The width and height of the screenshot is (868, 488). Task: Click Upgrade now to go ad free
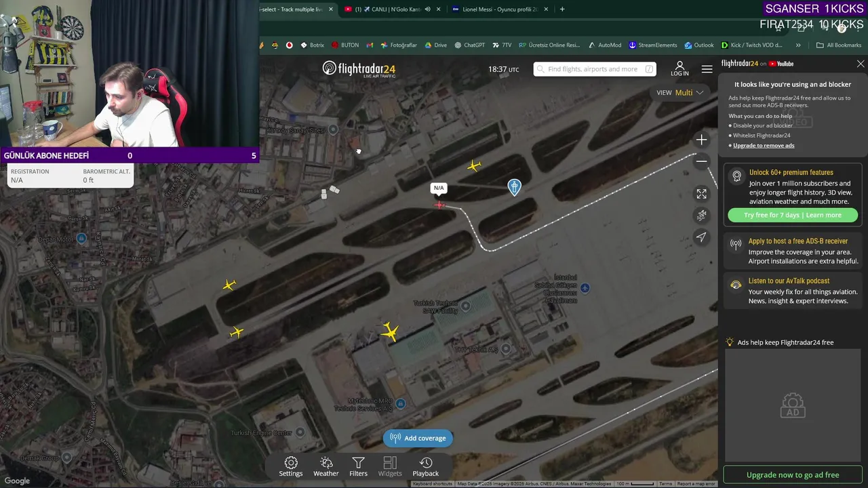[793, 475]
